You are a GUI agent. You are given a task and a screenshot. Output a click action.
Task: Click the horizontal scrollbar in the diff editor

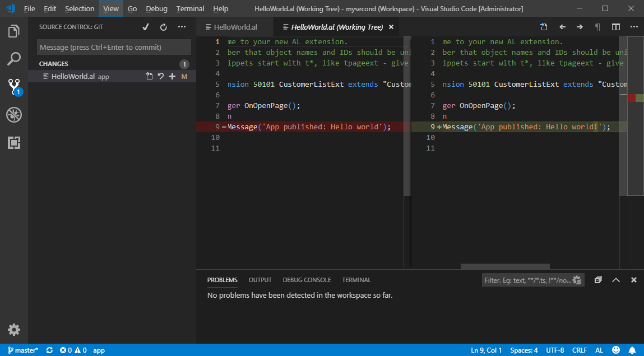[x=505, y=266]
